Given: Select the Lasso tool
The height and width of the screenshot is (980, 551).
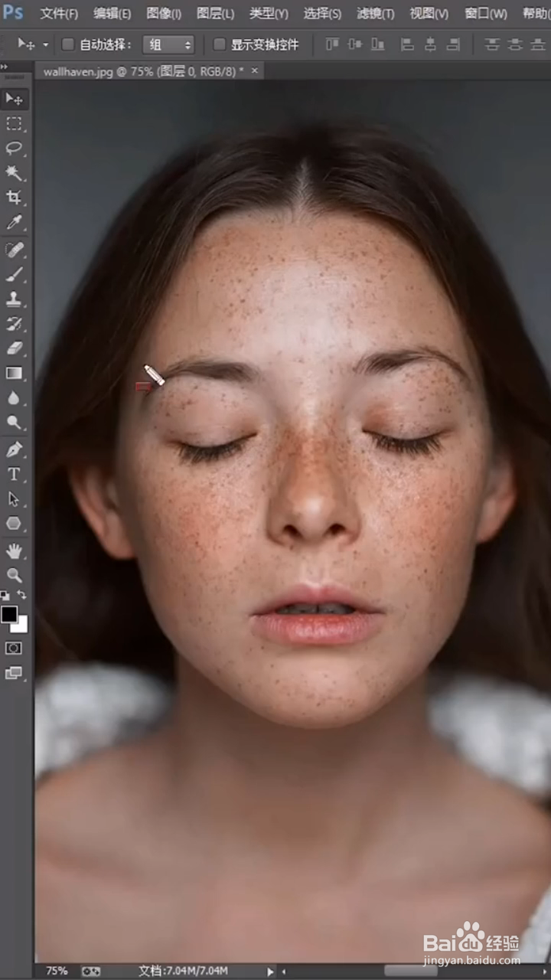Looking at the screenshot, I should [x=14, y=148].
